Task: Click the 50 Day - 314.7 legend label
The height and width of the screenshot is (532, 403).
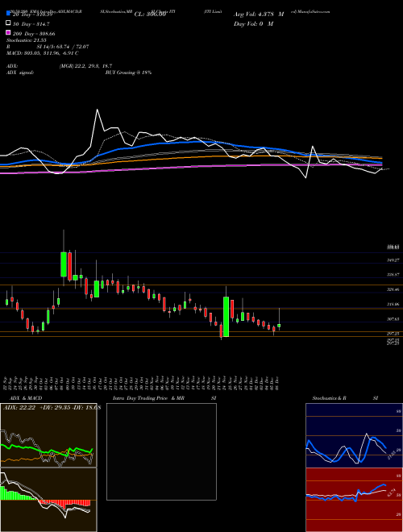Action: pyautogui.click(x=31, y=24)
